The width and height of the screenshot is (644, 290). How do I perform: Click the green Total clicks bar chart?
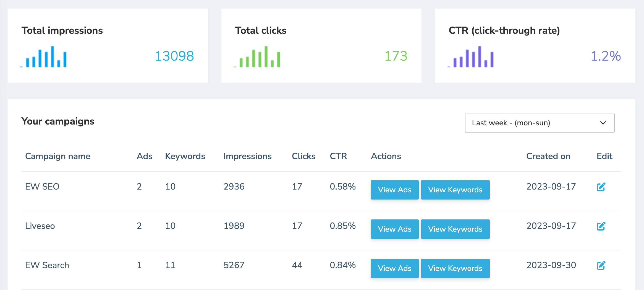[257, 57]
